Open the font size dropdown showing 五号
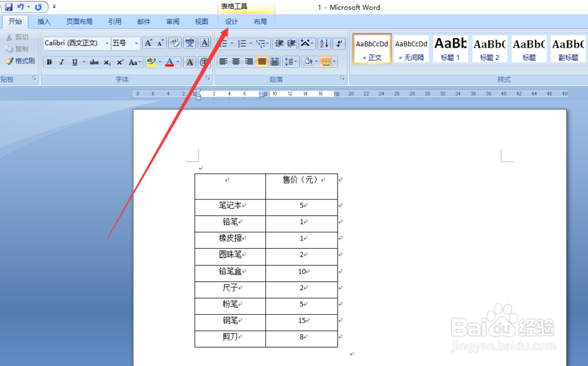This screenshot has width=588, height=366. pyautogui.click(x=135, y=42)
